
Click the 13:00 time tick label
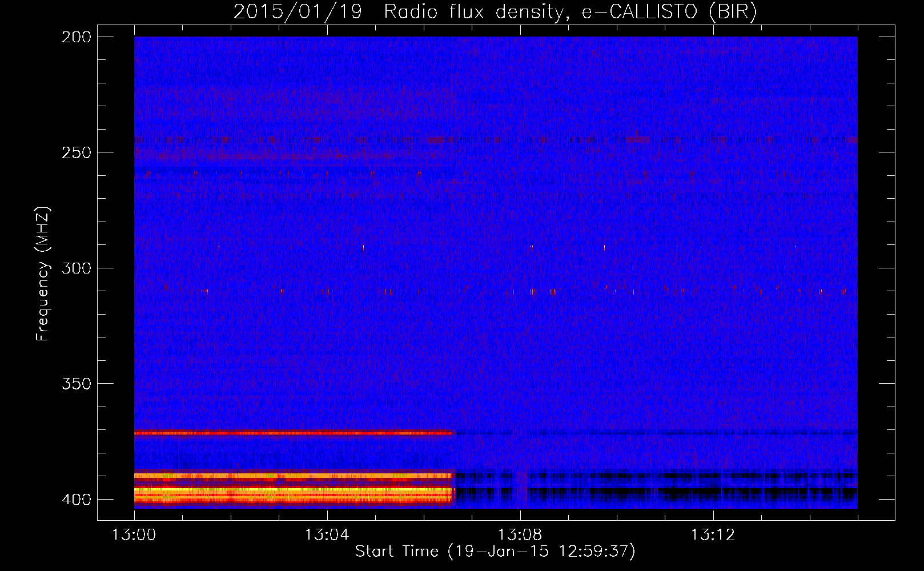(x=134, y=535)
